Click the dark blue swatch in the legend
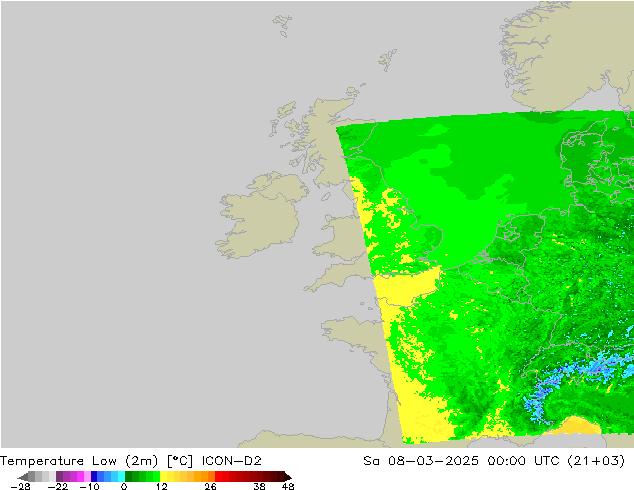The image size is (634, 490). tap(94, 476)
